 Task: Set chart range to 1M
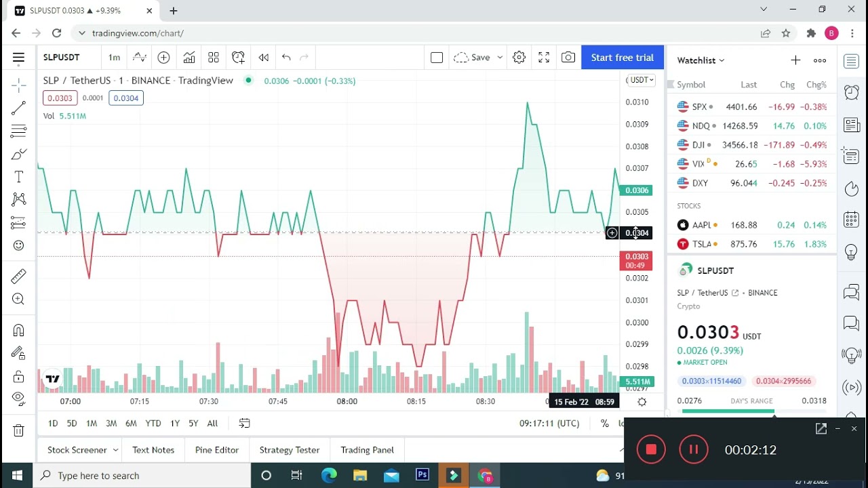click(x=92, y=424)
